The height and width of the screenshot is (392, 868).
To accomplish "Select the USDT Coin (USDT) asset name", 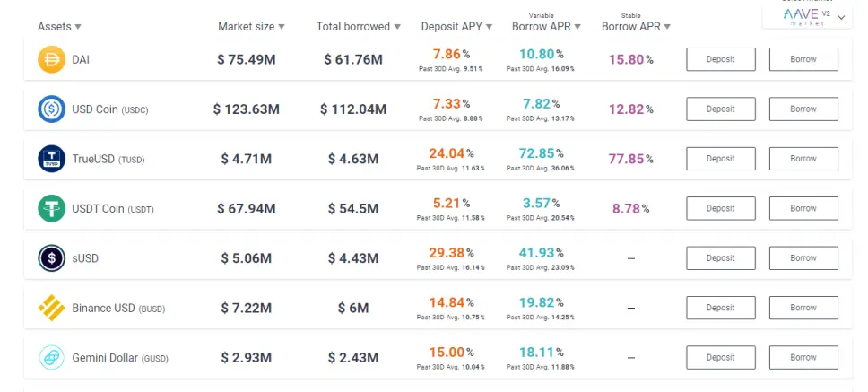I will click(113, 209).
